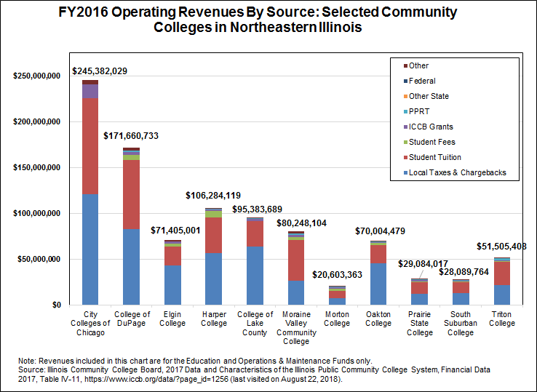
Task: Click the Oakton College axis label
Action: pyautogui.click(x=378, y=319)
